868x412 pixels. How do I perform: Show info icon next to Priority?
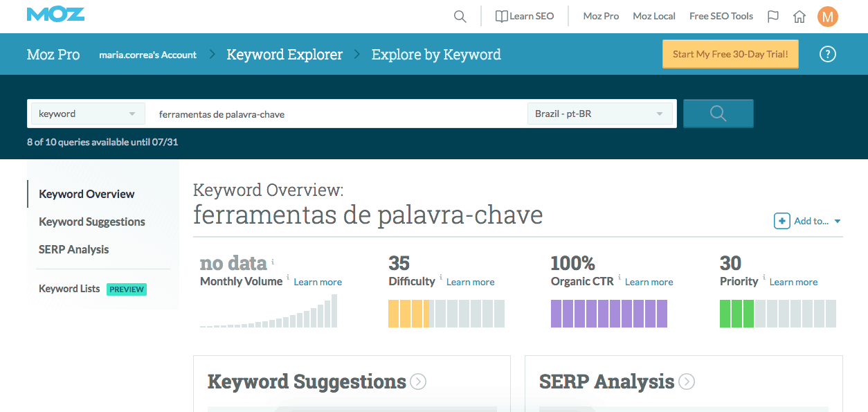(x=764, y=277)
